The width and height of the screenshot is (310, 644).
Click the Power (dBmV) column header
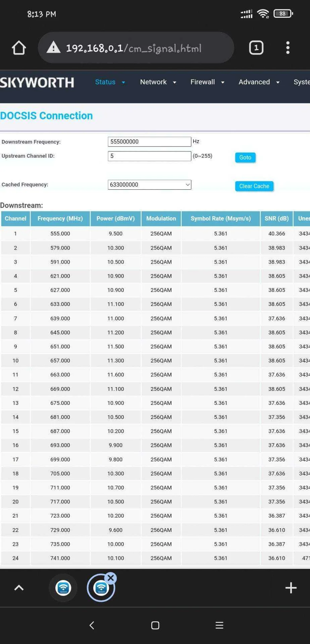pos(115,218)
